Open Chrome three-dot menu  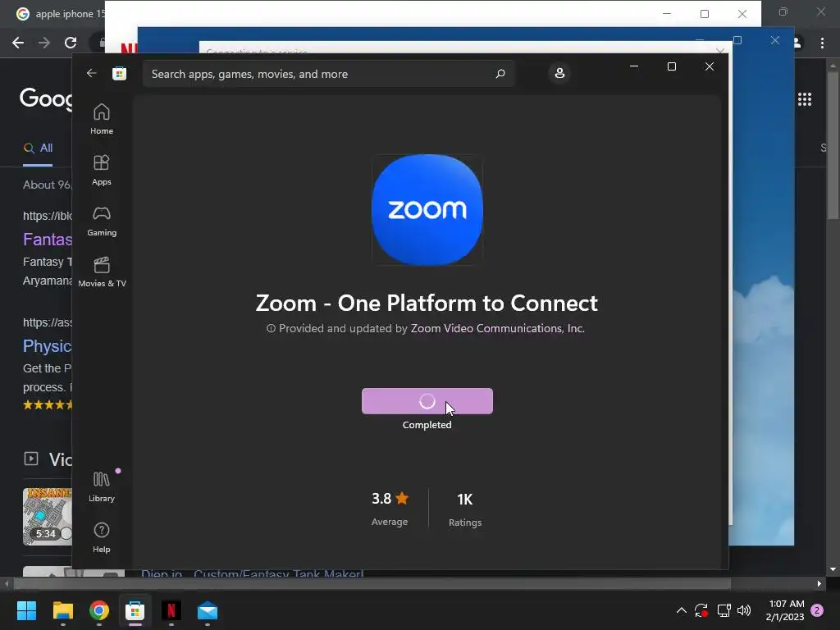pos(822,43)
